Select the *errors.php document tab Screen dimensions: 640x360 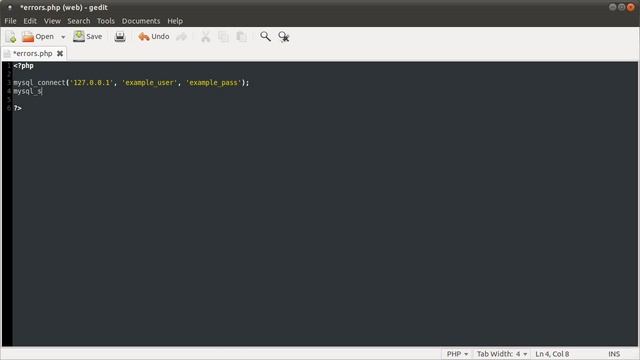[x=33, y=53]
